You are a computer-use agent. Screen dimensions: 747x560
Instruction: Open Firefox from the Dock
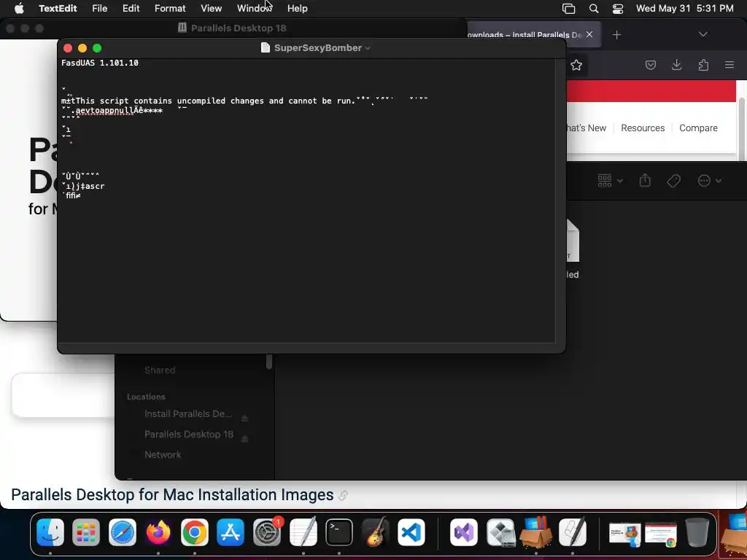(158, 532)
